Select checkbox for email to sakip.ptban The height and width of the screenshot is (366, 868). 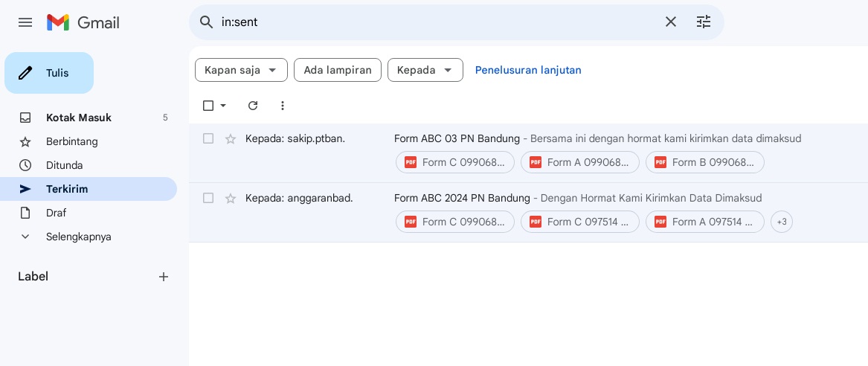(x=208, y=138)
